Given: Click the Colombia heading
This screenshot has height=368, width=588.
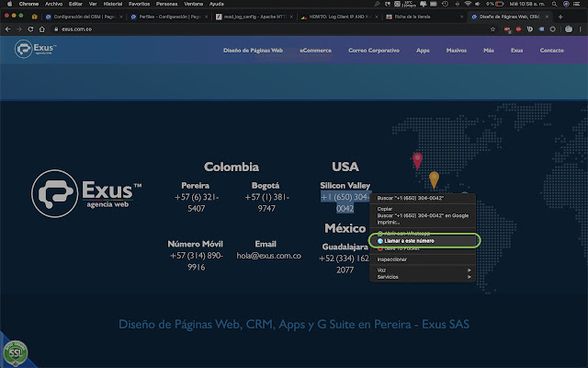Looking at the screenshot, I should 232,167.
